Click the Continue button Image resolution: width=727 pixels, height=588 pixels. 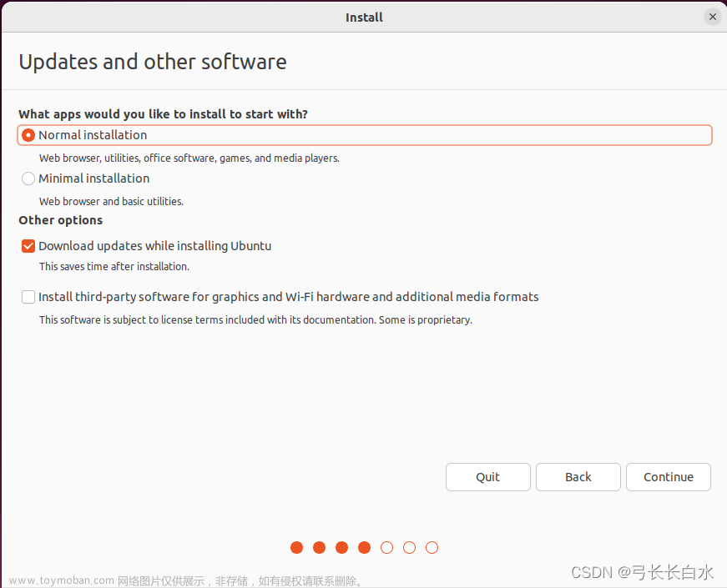(668, 476)
